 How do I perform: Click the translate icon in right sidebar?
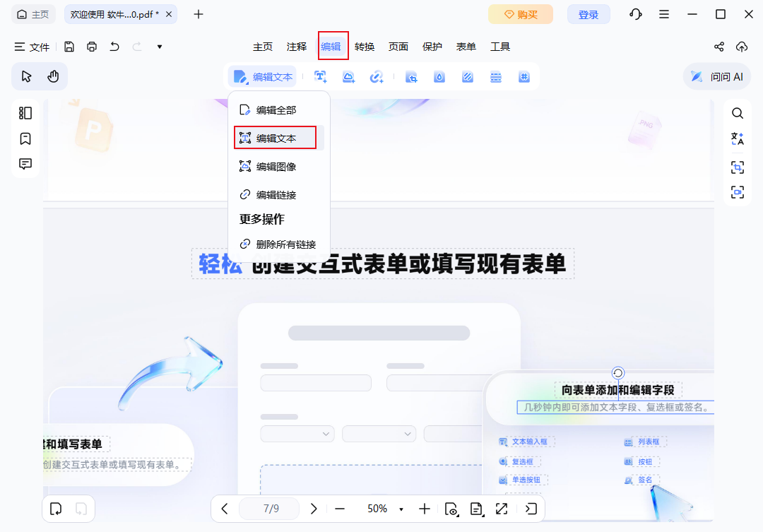[738, 138]
